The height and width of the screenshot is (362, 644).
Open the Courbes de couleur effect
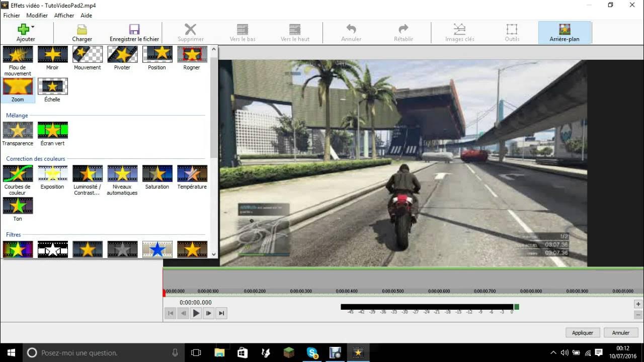(18, 180)
